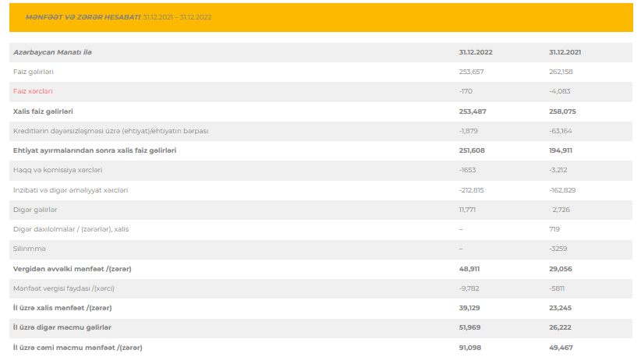
Task: Click the İnzibati və digər əməliyyat xərcləri label
Action: pos(71,190)
